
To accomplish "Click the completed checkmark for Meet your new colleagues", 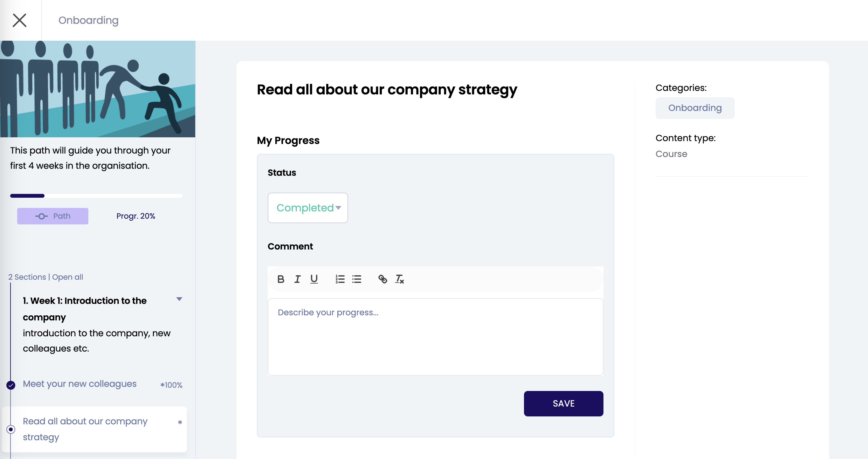I will (x=11, y=385).
